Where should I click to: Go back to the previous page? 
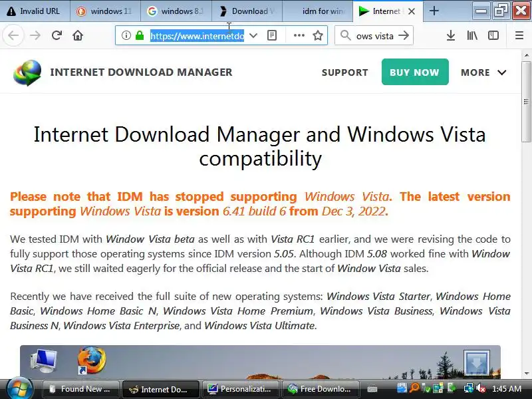click(x=13, y=36)
